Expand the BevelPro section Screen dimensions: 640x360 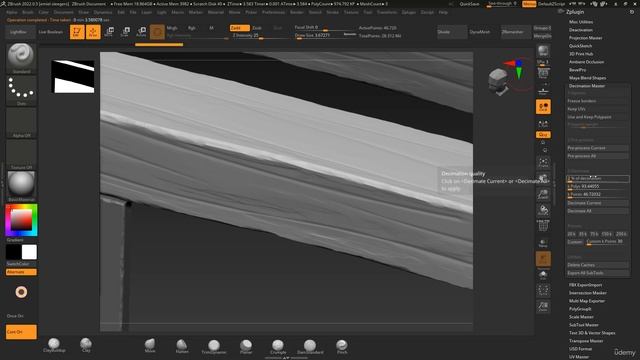point(577,70)
